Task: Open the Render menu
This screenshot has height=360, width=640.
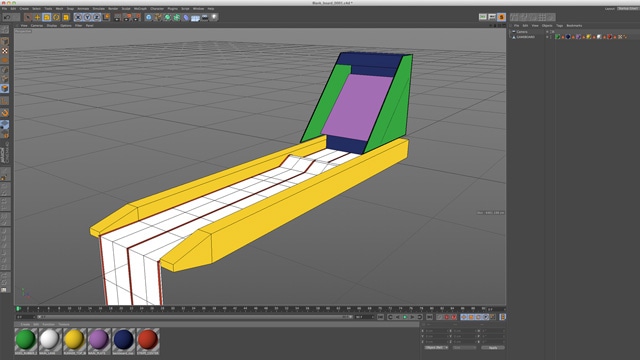Action: click(113, 9)
